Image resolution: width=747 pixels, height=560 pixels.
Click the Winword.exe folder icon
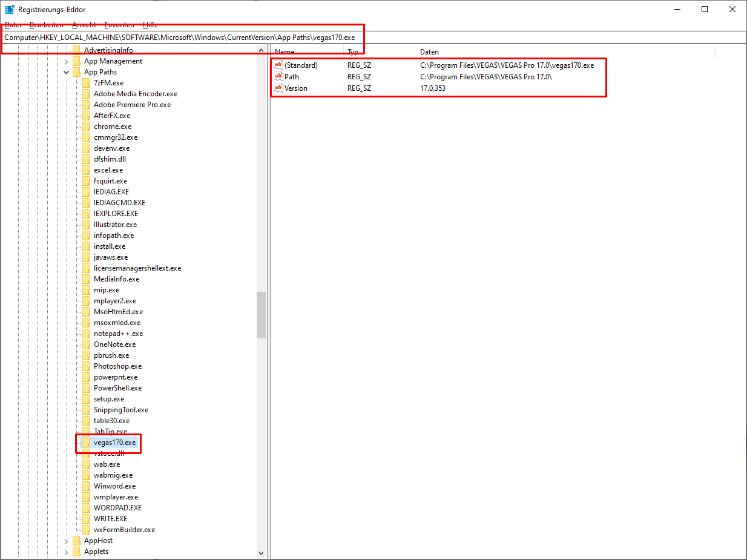click(86, 486)
